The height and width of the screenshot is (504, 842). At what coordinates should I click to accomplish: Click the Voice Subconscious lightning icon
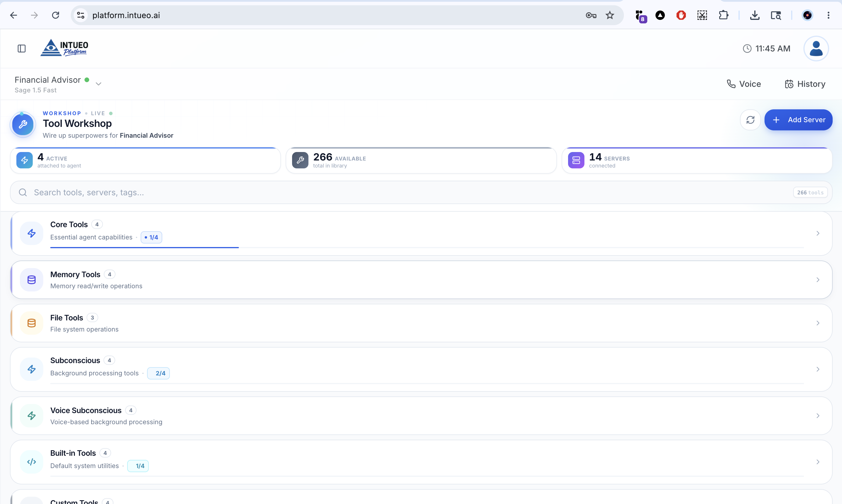tap(32, 416)
